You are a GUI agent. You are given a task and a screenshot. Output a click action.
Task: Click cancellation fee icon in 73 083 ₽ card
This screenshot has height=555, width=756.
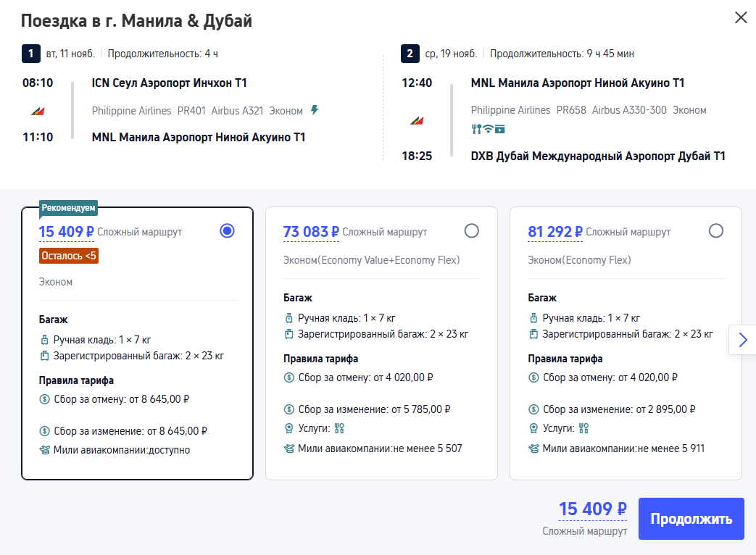[x=288, y=377]
